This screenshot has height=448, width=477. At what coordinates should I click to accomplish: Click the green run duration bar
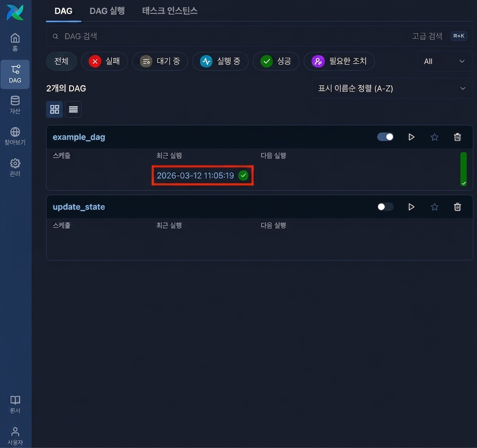(x=463, y=169)
